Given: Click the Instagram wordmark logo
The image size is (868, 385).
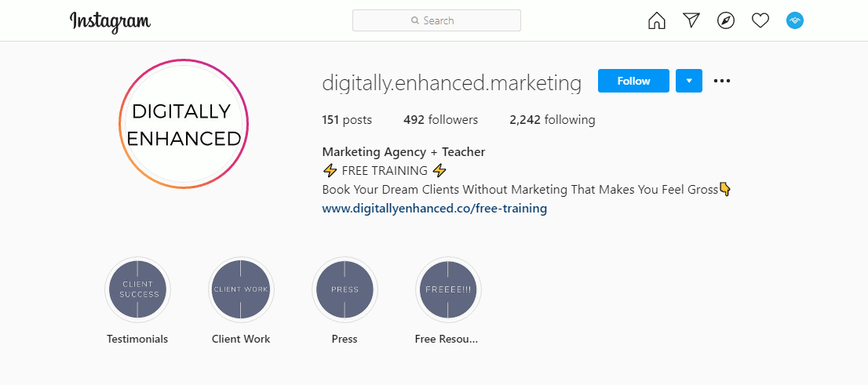Looking at the screenshot, I should (110, 22).
